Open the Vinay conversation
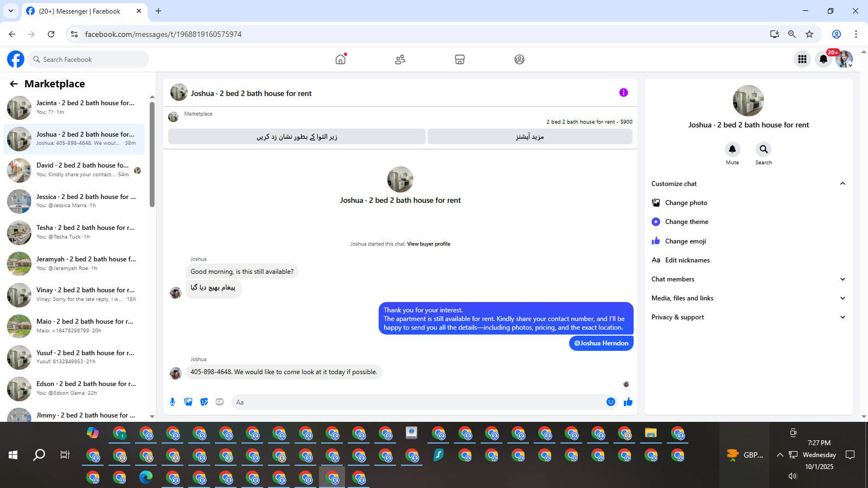The image size is (868, 488). click(74, 295)
